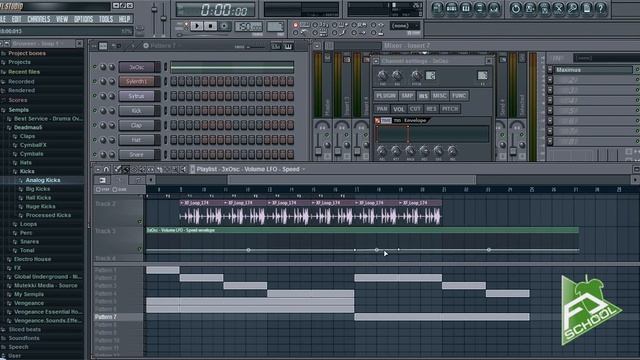Select the magnet snap icon in Playlist toolbar
This screenshot has width=640, height=360.
tap(107, 169)
